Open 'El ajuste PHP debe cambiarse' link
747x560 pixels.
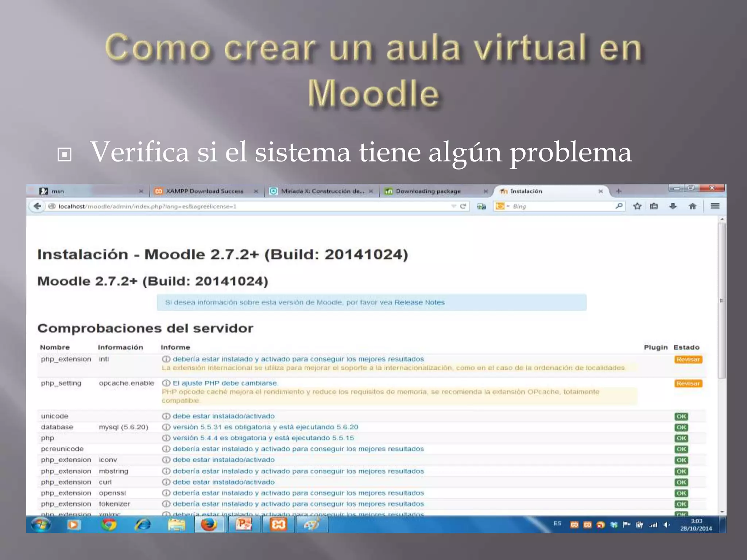coord(225,383)
